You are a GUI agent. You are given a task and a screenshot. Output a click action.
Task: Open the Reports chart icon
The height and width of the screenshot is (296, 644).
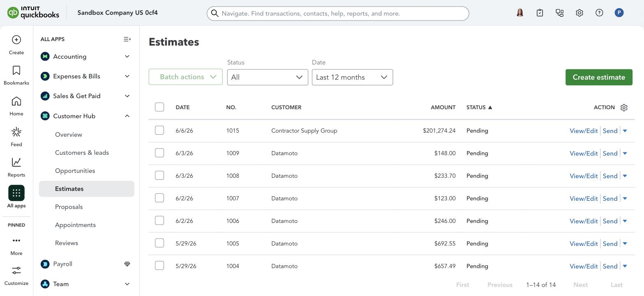click(16, 162)
